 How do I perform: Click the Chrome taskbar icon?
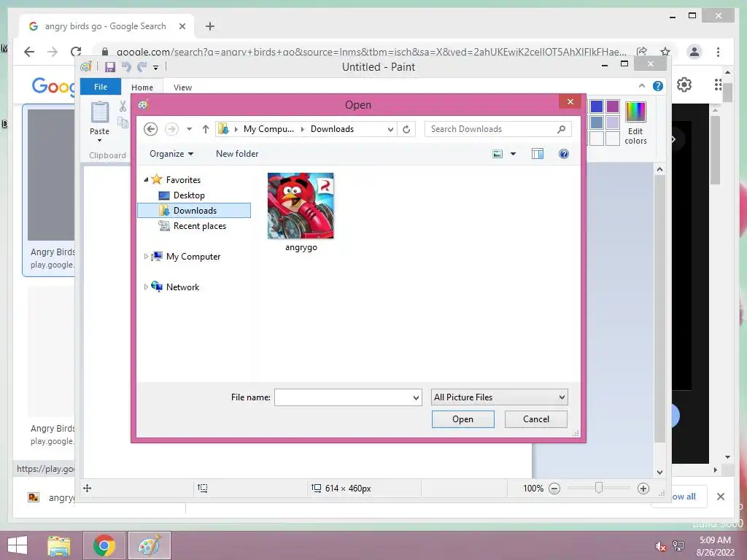point(104,545)
